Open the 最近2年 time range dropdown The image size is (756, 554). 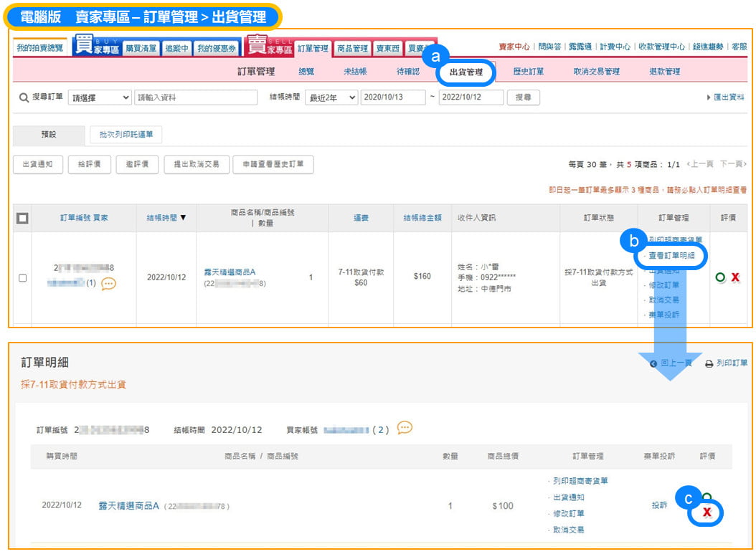[331, 97]
